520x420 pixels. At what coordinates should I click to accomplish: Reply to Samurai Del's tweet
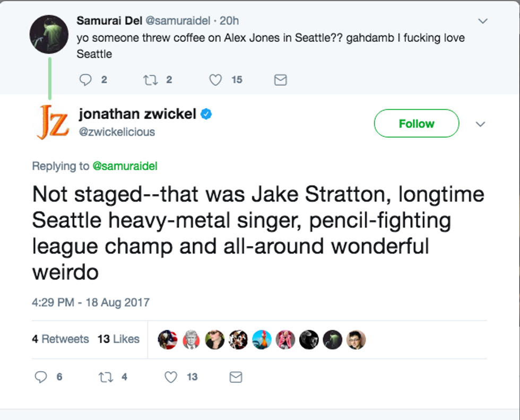[x=85, y=80]
